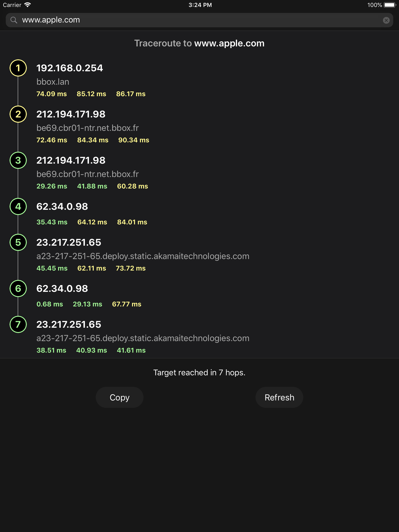This screenshot has height=532, width=399.
Task: Select hop 2 circle marker
Action: pos(18,114)
